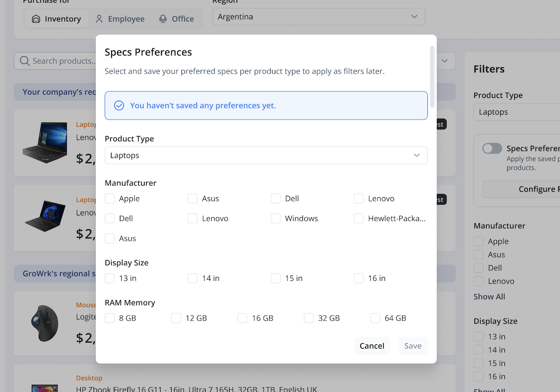Click the Employee person icon
The height and width of the screenshot is (392, 560).
pyautogui.click(x=99, y=19)
